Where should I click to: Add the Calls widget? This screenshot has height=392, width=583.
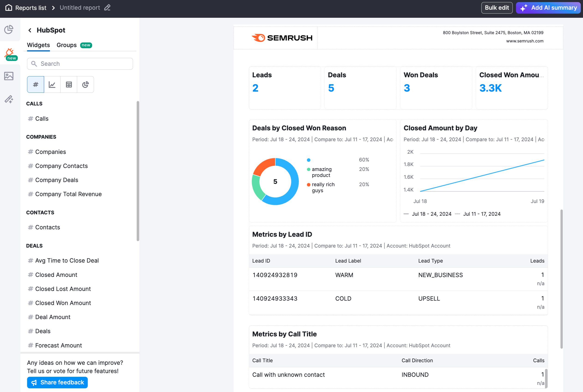[42, 119]
